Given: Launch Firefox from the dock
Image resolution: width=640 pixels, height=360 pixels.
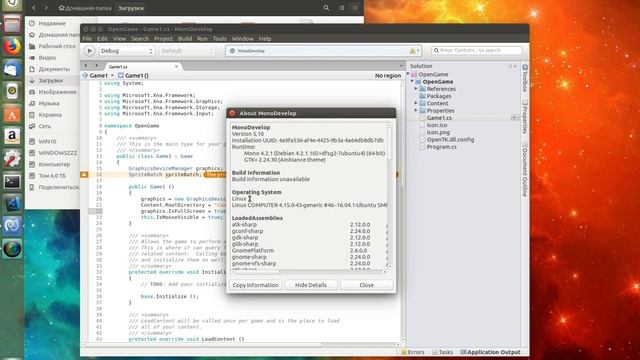Looking at the screenshot, I should click(12, 46).
